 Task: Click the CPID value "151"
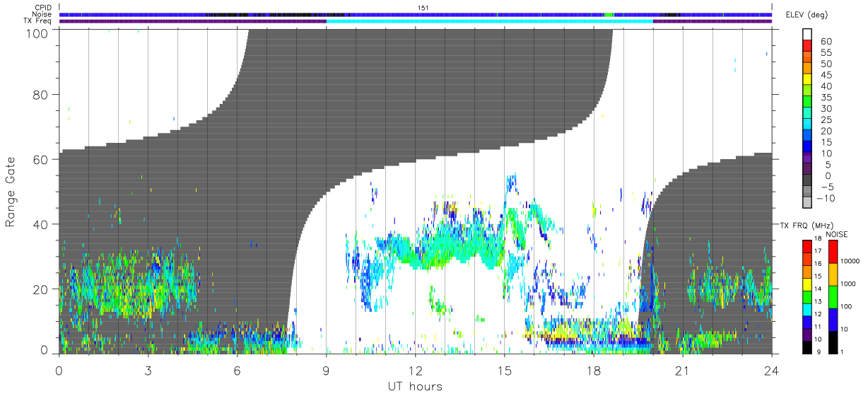click(x=423, y=8)
